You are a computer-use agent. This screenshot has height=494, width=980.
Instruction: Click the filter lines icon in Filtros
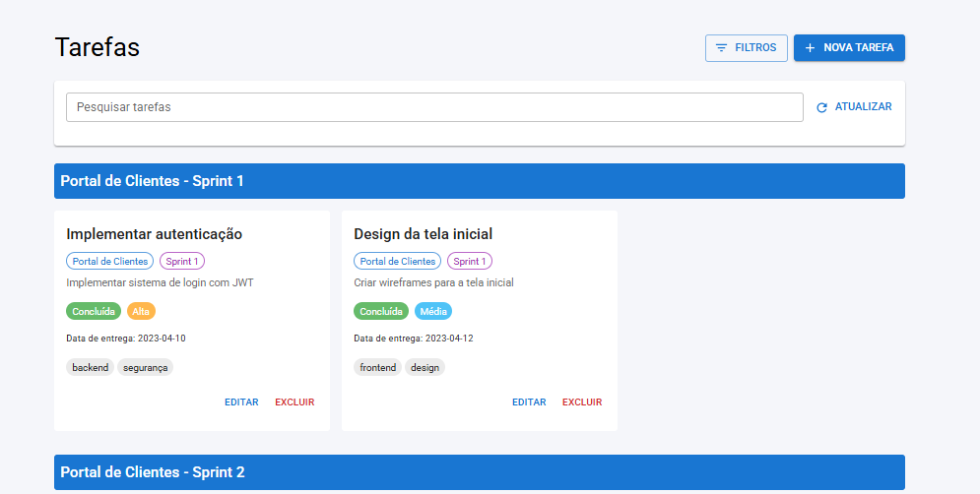click(x=722, y=48)
